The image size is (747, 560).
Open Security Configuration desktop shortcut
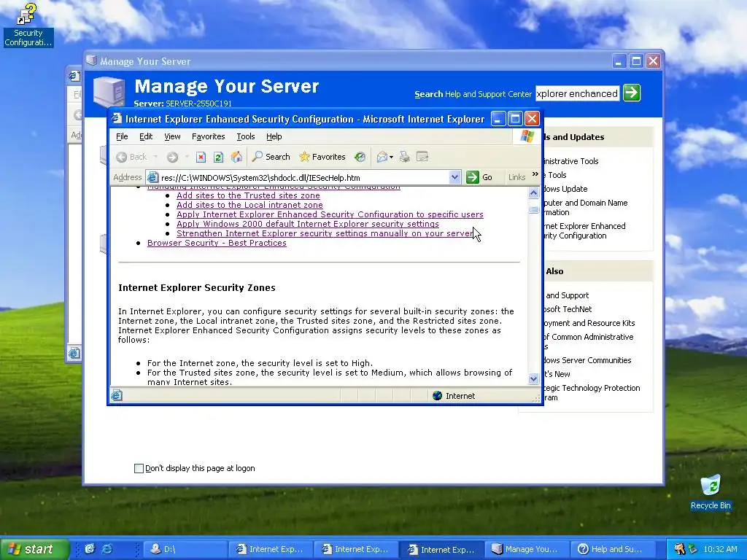[x=28, y=25]
